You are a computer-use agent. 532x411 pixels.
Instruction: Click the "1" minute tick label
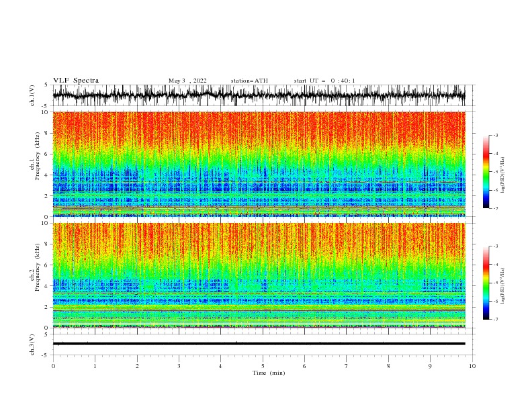tap(95, 366)
